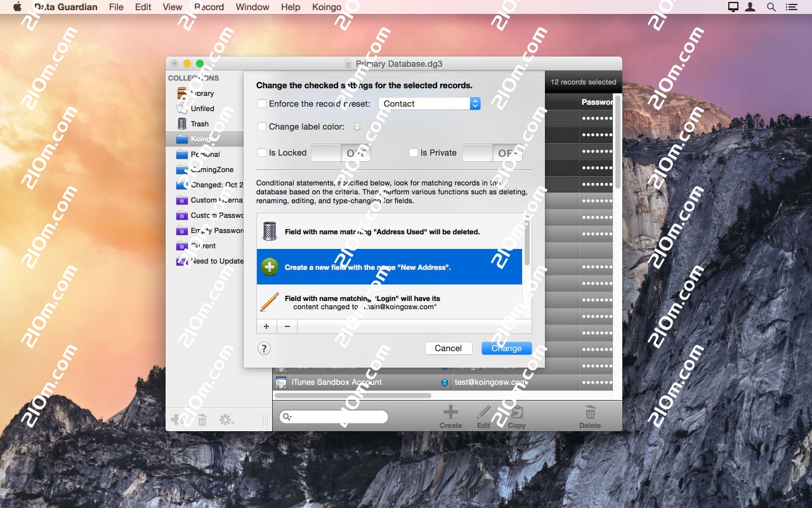
Task: Click the Edit pencil icon in bottom toolbar
Action: tap(484, 413)
